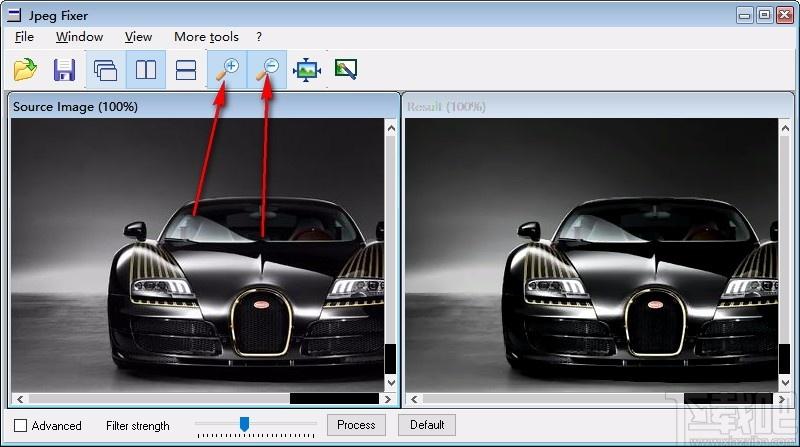This screenshot has height=447, width=800.
Task: Expand the View menu
Action: pos(138,37)
